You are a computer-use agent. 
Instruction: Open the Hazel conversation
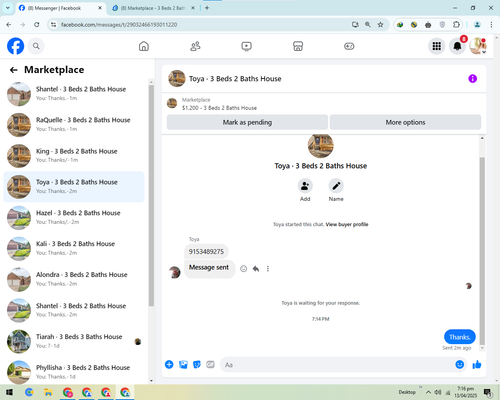[x=74, y=218]
